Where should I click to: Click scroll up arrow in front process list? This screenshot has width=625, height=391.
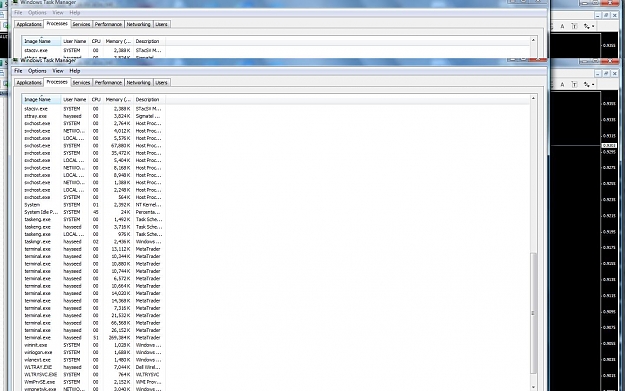coord(533,98)
